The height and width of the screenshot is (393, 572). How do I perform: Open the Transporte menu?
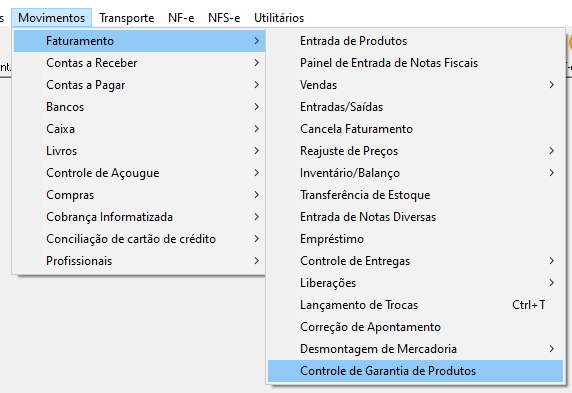coord(127,18)
